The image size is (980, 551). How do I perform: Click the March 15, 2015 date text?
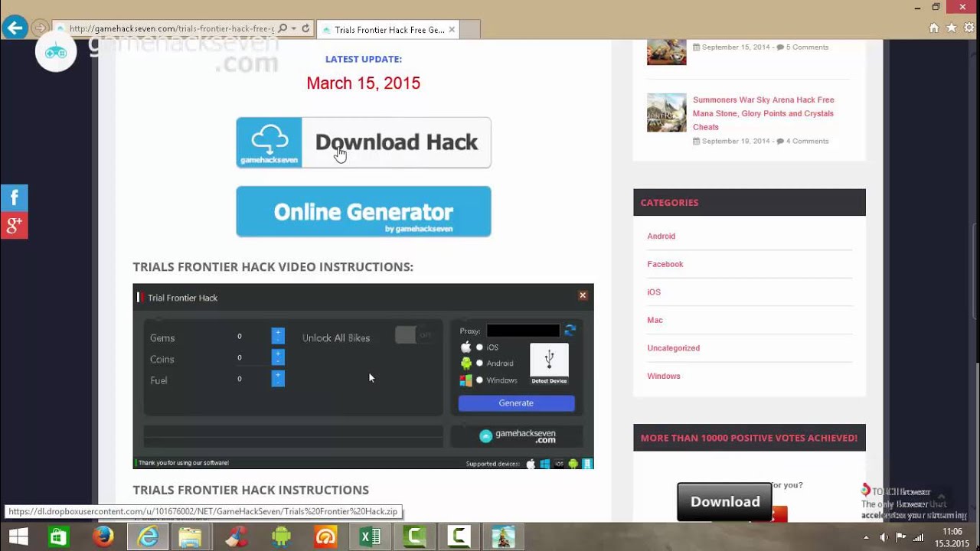(363, 83)
